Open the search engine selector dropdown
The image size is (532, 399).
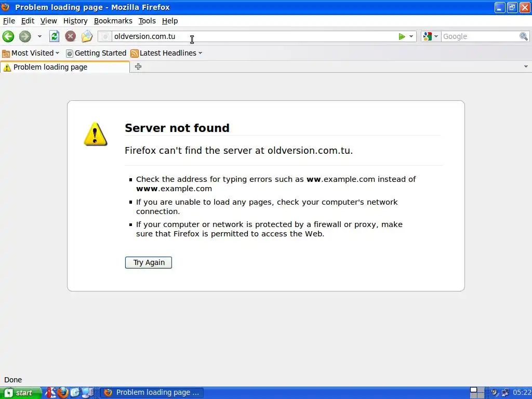click(431, 36)
